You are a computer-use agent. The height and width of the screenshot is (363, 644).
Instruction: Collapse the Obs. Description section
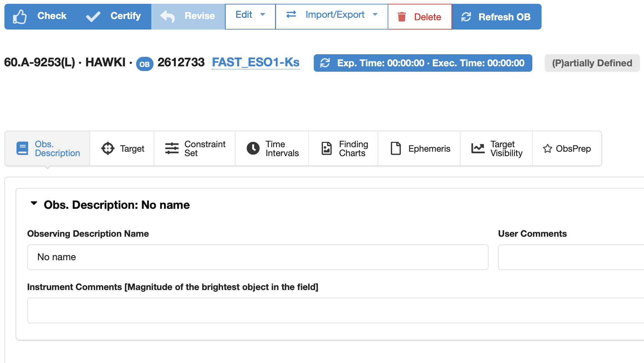pos(34,203)
